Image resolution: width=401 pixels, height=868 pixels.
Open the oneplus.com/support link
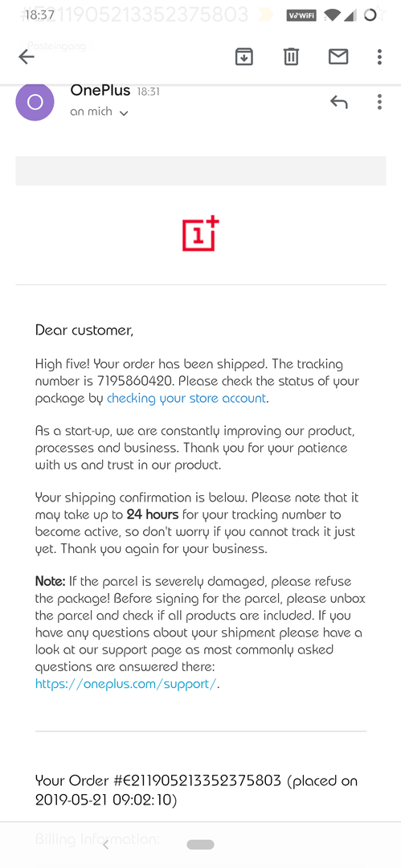click(125, 684)
